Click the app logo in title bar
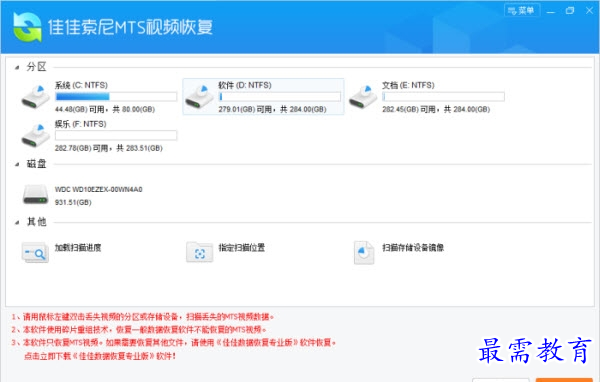600x382 pixels. [x=27, y=27]
